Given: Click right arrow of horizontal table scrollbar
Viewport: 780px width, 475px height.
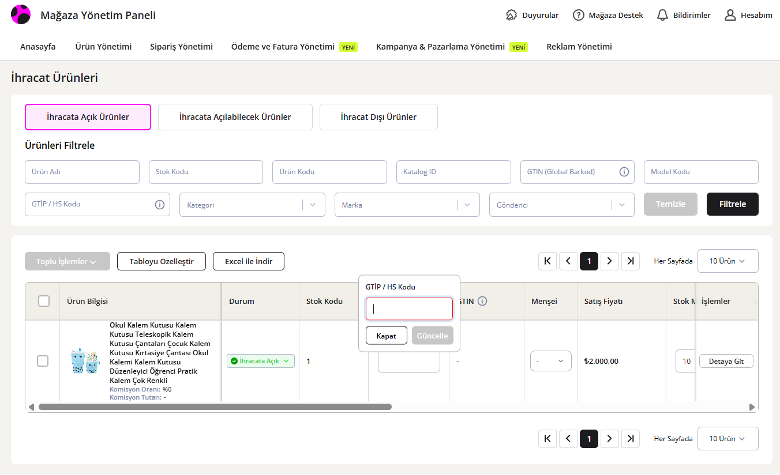Looking at the screenshot, I should coord(752,407).
